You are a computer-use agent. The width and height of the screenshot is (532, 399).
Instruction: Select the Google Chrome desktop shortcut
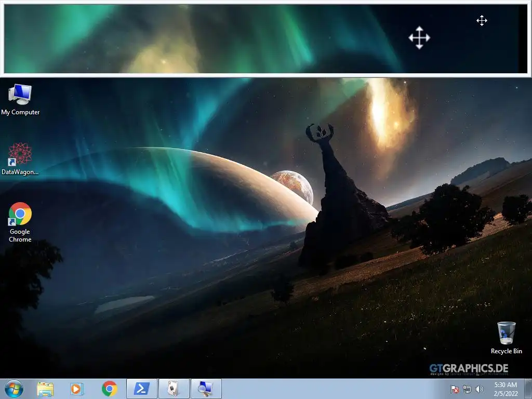[20, 222]
